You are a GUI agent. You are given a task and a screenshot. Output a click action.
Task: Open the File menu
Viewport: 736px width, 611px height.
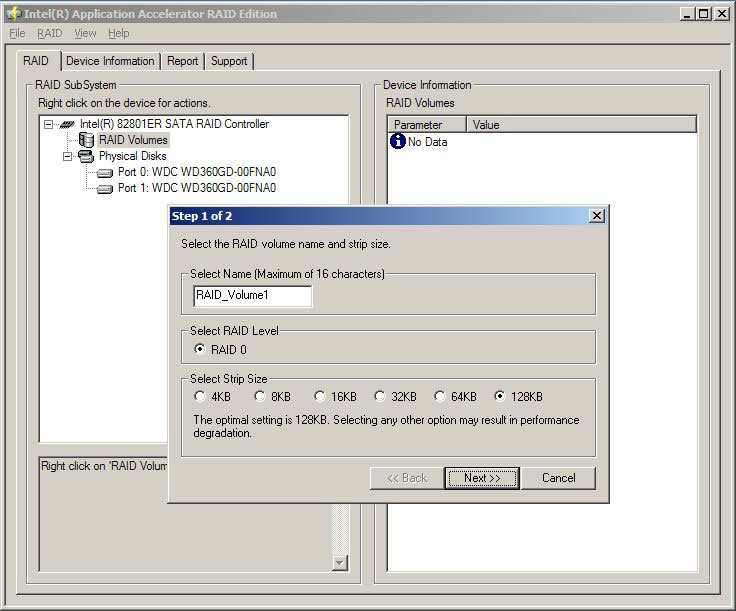click(x=17, y=33)
